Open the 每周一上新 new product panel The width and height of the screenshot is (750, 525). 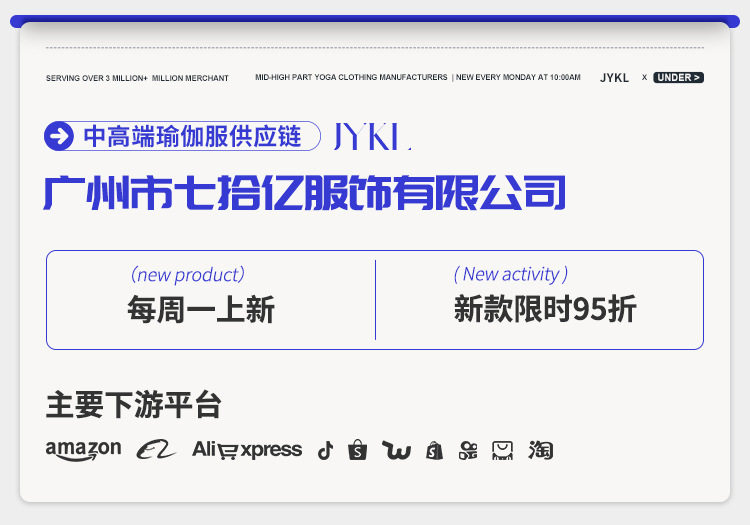click(211, 300)
